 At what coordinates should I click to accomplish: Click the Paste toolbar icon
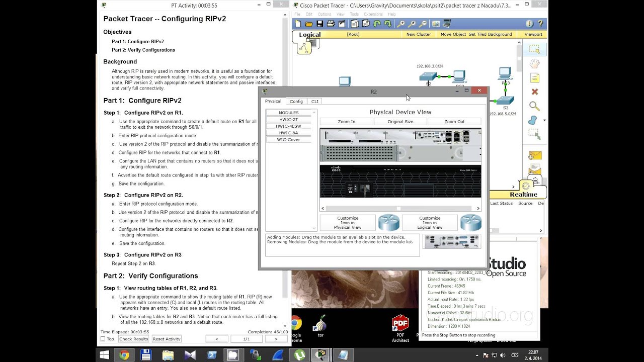click(x=366, y=24)
